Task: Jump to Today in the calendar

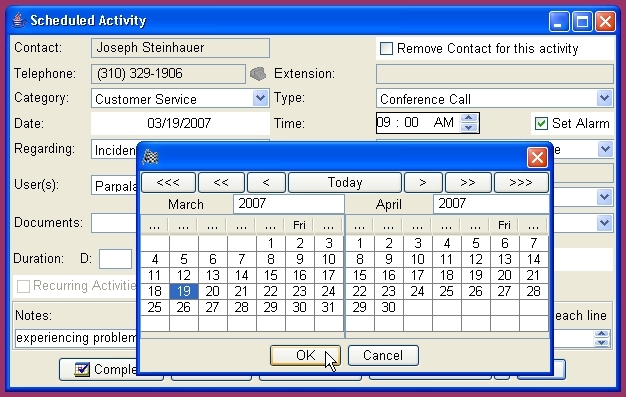Action: coord(345,183)
